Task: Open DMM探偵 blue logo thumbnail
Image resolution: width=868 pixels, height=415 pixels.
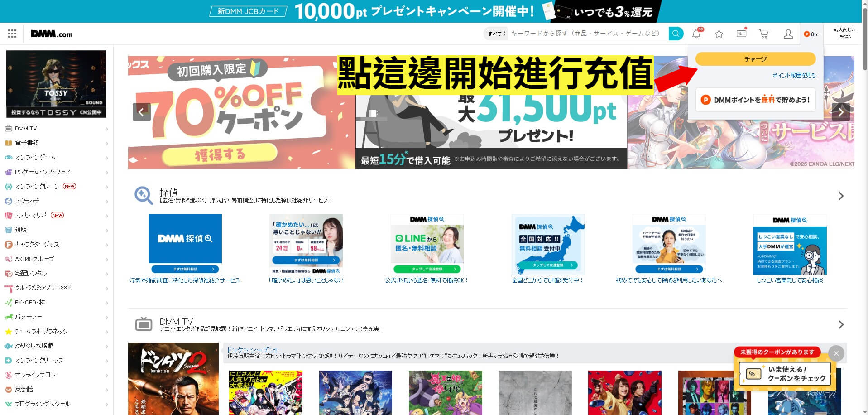Action: click(185, 245)
